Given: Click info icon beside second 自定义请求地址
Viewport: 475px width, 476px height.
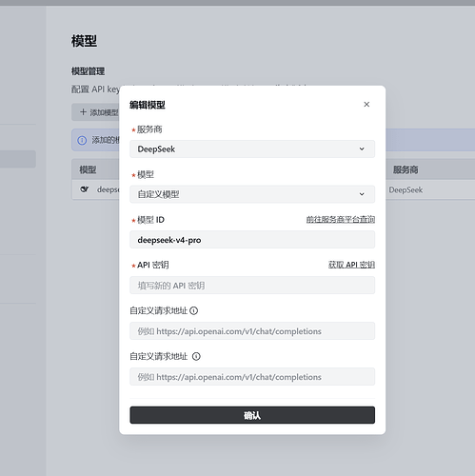Looking at the screenshot, I should point(196,356).
